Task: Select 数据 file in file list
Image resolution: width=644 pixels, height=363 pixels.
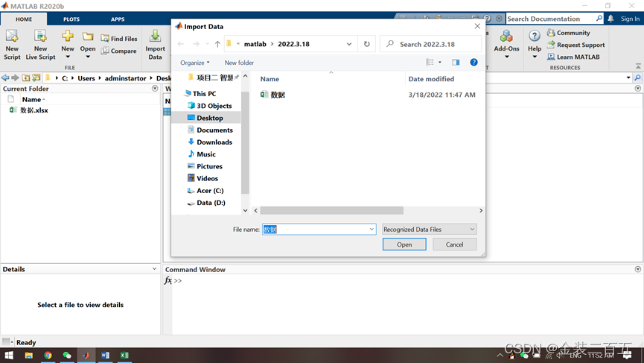Action: tap(273, 95)
